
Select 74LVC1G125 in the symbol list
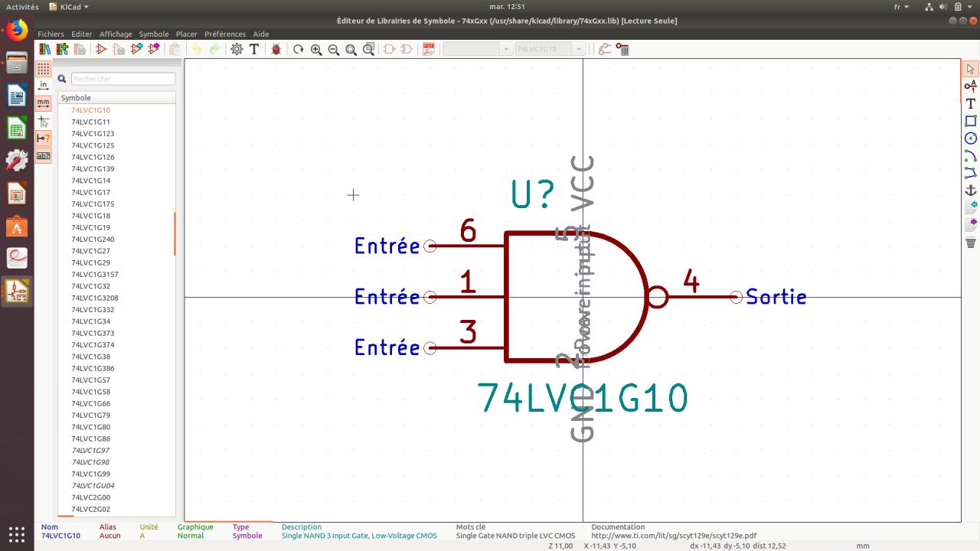pos(93,145)
